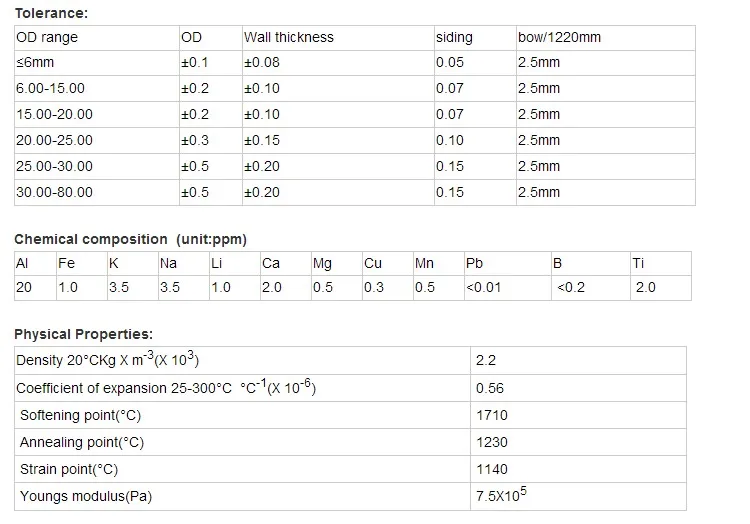Click the "±0.3" OD tolerance value
750x524 pixels.
tap(195, 140)
